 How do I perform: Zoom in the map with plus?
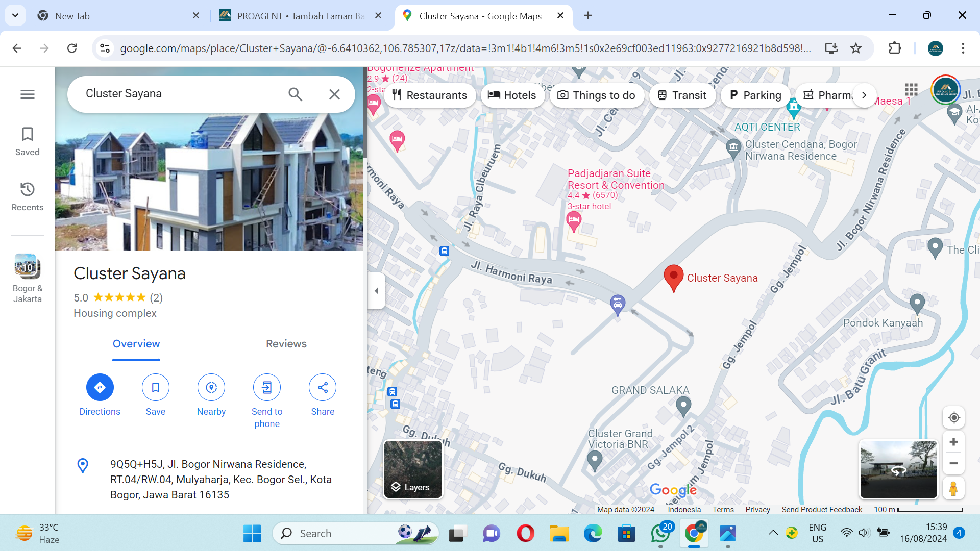tap(953, 442)
